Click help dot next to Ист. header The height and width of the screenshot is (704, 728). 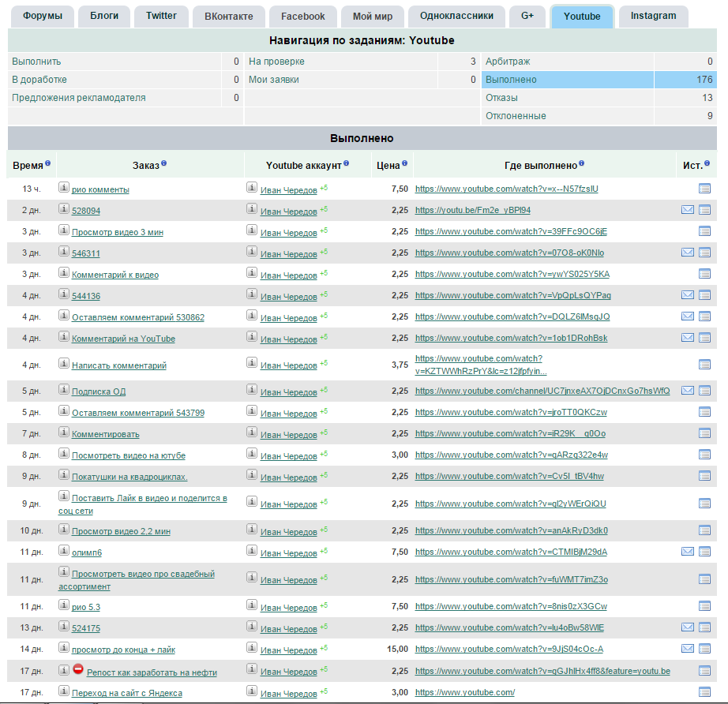click(x=707, y=163)
